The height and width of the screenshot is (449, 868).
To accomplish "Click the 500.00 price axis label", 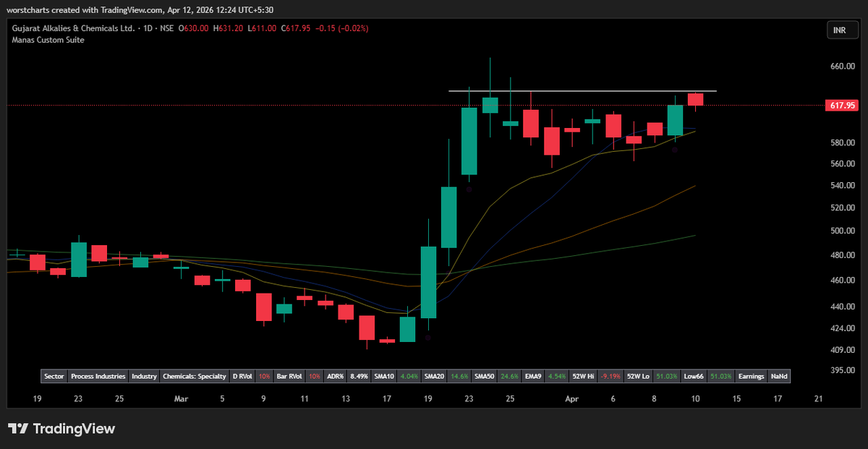I will (x=843, y=231).
